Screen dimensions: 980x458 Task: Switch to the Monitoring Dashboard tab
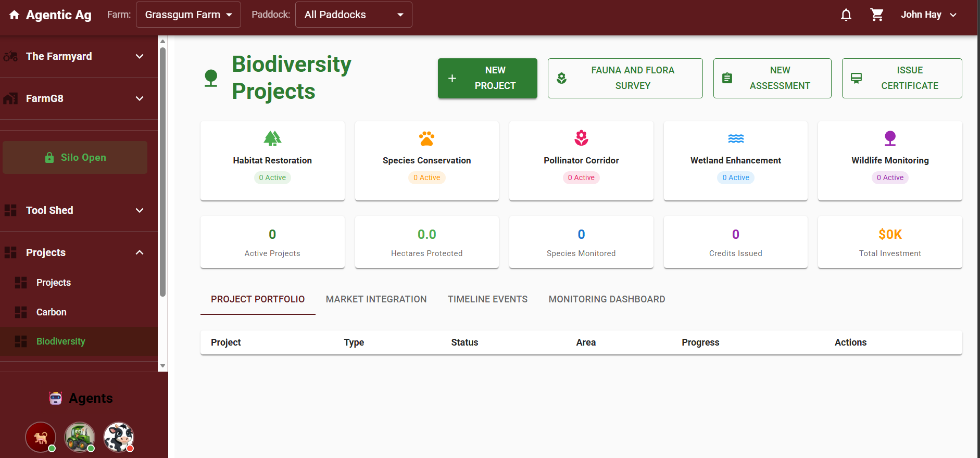click(607, 299)
